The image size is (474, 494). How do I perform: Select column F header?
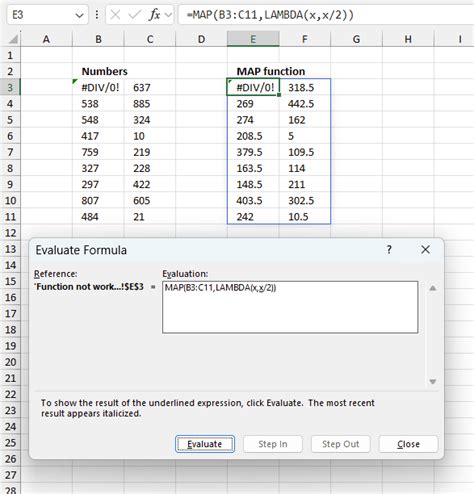(x=305, y=39)
